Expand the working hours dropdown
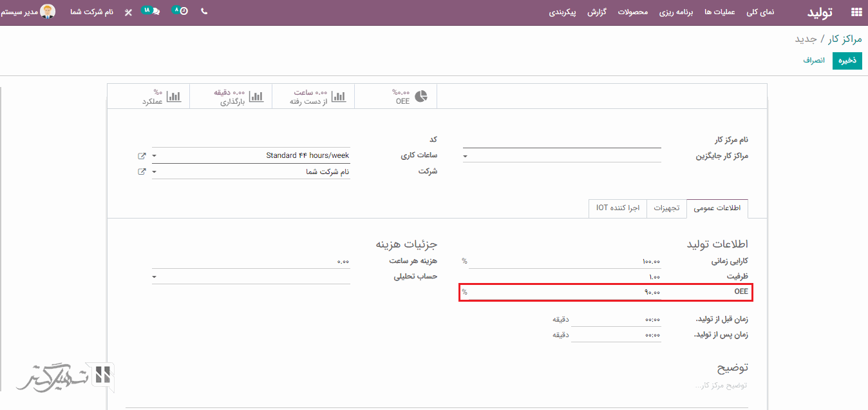This screenshot has height=410, width=868. click(155, 156)
